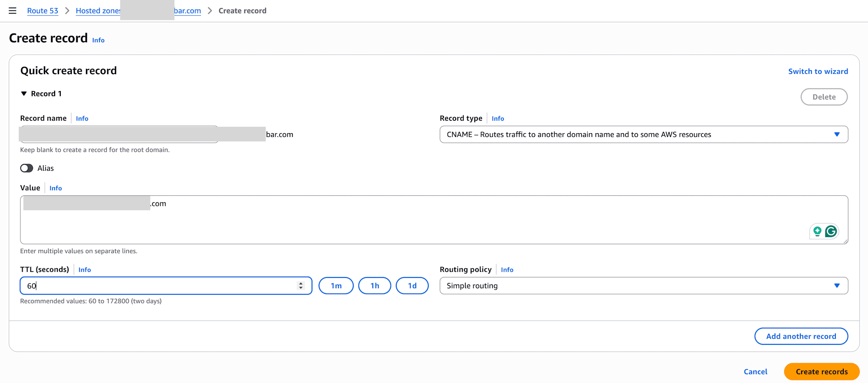868x383 pixels.
Task: Click the Grammarly icon in Value box
Action: pos(831,231)
